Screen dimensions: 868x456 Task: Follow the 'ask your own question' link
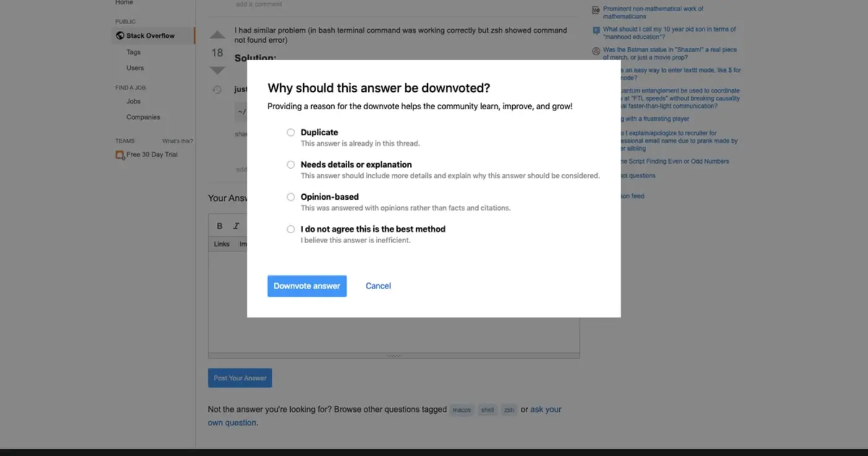click(x=384, y=416)
